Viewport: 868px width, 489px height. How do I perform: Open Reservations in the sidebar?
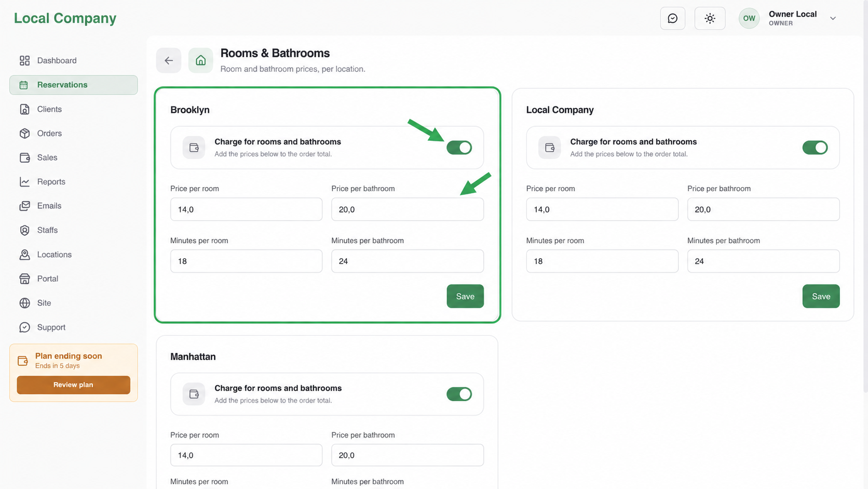(x=74, y=85)
